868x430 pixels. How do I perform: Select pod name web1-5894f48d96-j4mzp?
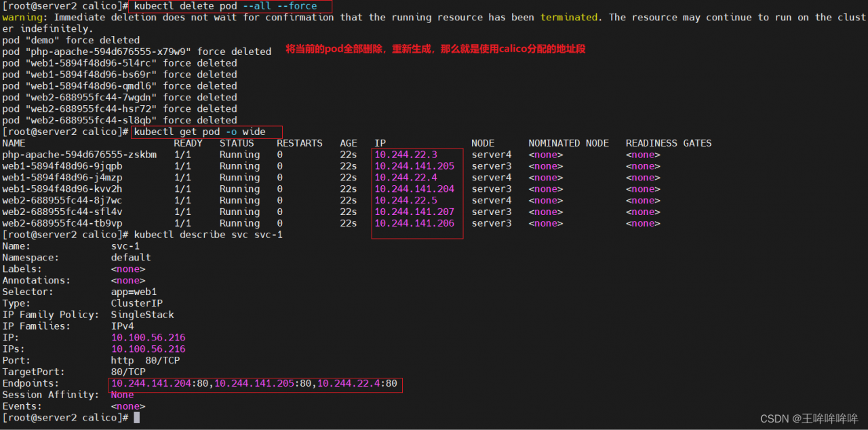(62, 178)
